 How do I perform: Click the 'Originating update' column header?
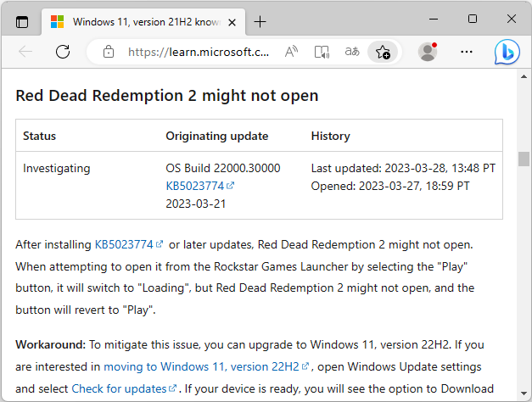217,136
